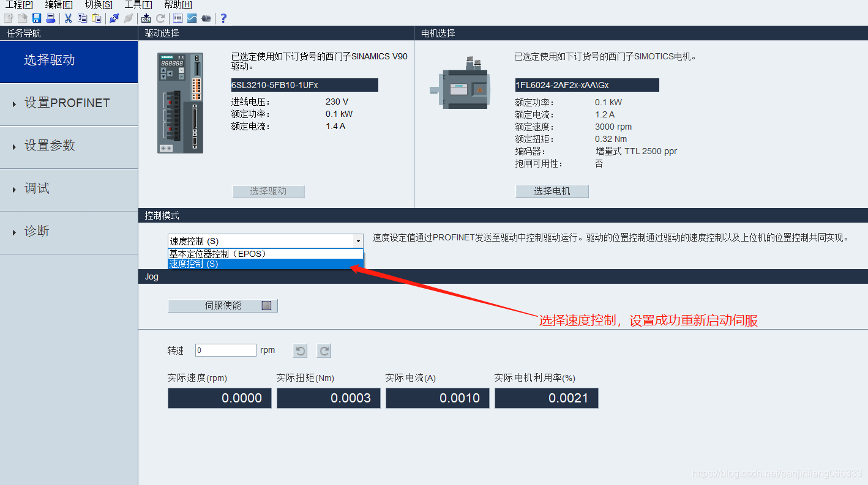
Task: Click the motor rated current 1.2 A
Action: [x=605, y=114]
